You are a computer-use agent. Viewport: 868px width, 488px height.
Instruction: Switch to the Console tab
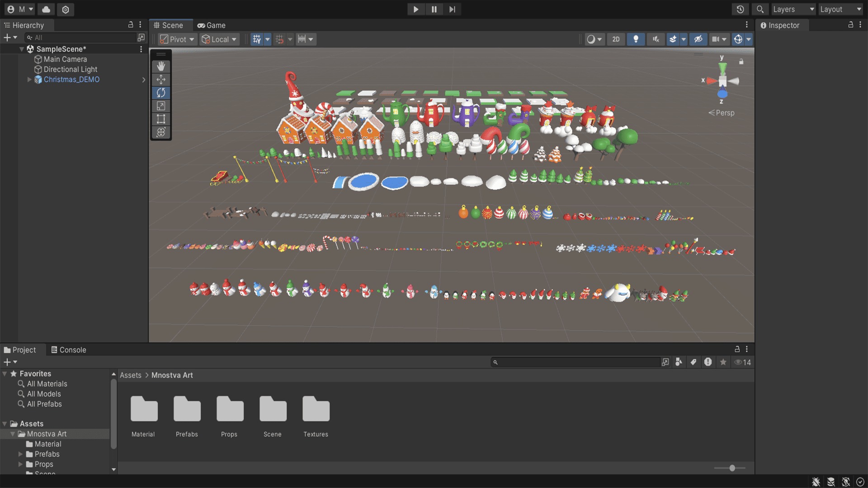pos(68,350)
